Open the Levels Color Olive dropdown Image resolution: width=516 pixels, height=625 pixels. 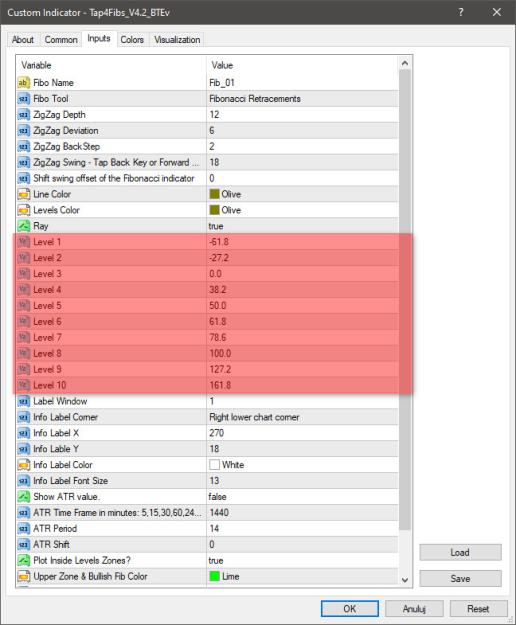point(302,210)
